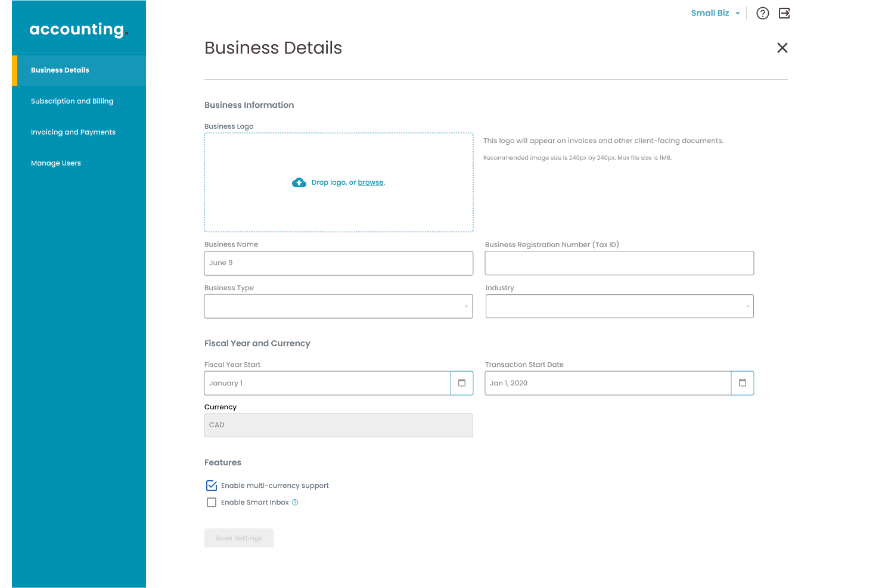
Task: Click the sign out icon
Action: [784, 13]
